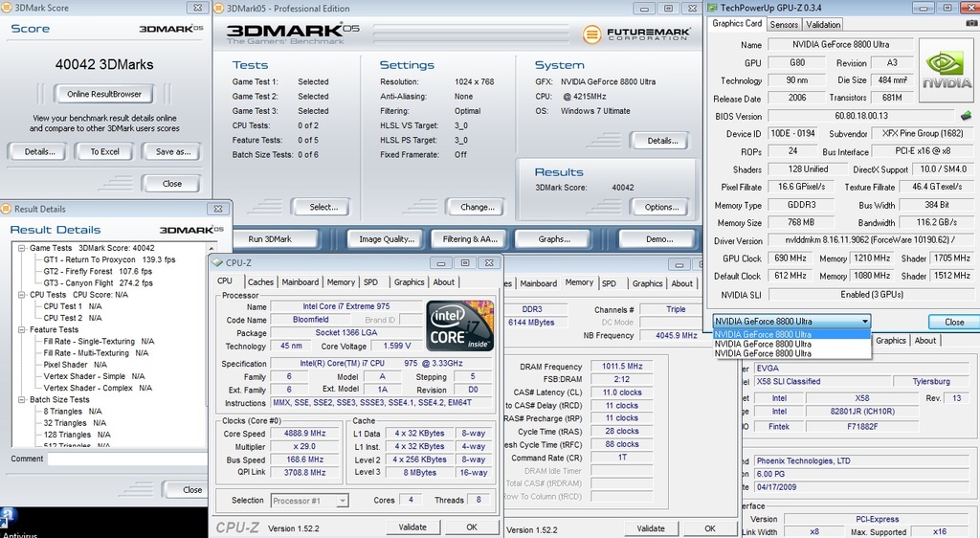This screenshot has height=538, width=980.
Task: Open the Memory tab in front CPU-Z window
Action: [x=341, y=281]
